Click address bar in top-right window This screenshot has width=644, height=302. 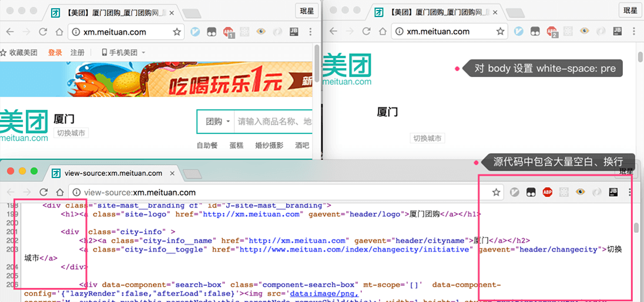450,31
